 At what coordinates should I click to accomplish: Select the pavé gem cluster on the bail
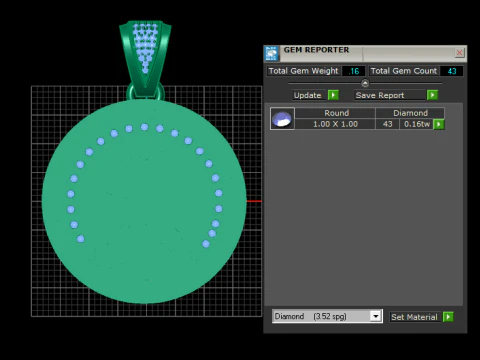click(x=146, y=47)
